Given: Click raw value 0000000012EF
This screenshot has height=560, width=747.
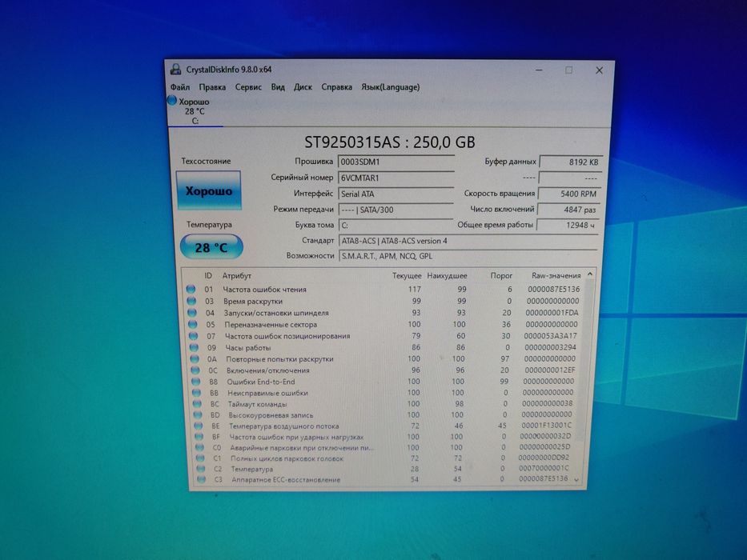Looking at the screenshot, I should click(549, 370).
